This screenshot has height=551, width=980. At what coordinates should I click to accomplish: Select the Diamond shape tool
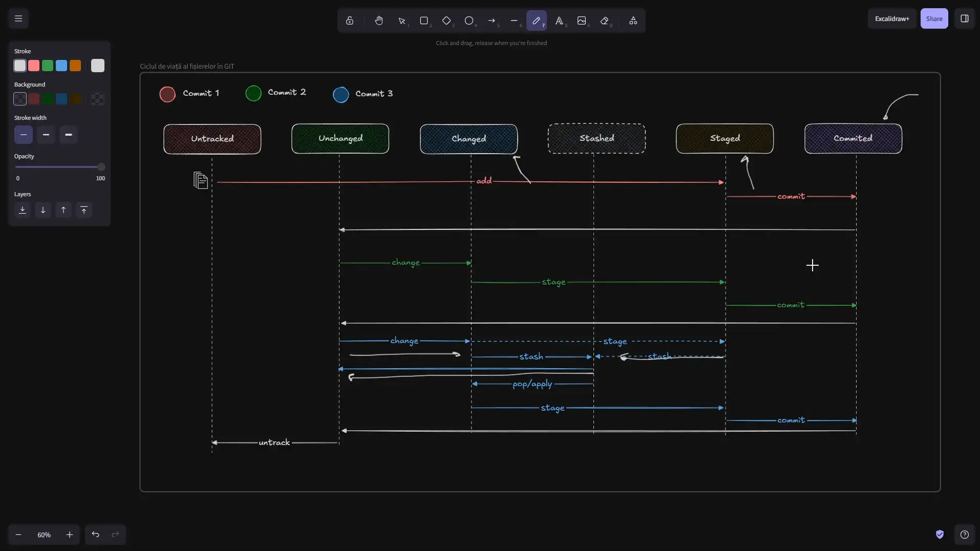tap(446, 20)
